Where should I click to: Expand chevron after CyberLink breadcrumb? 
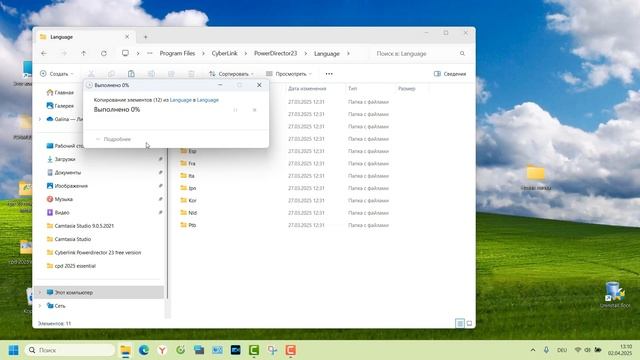(246, 53)
